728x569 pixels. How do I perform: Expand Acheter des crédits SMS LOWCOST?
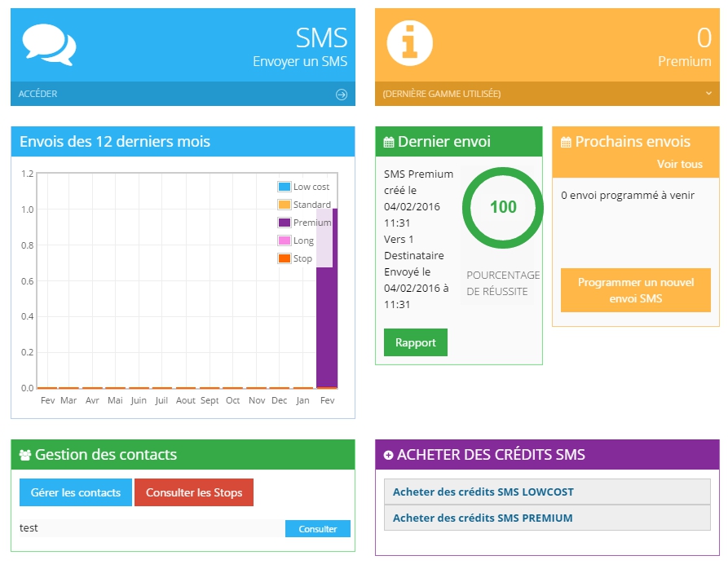pos(483,492)
